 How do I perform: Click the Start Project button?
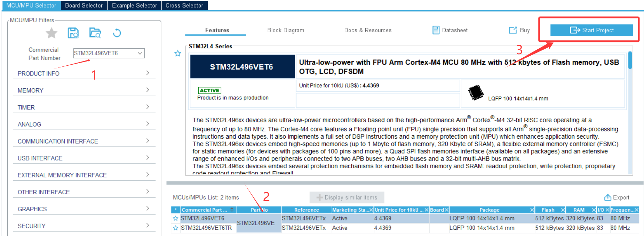click(591, 30)
